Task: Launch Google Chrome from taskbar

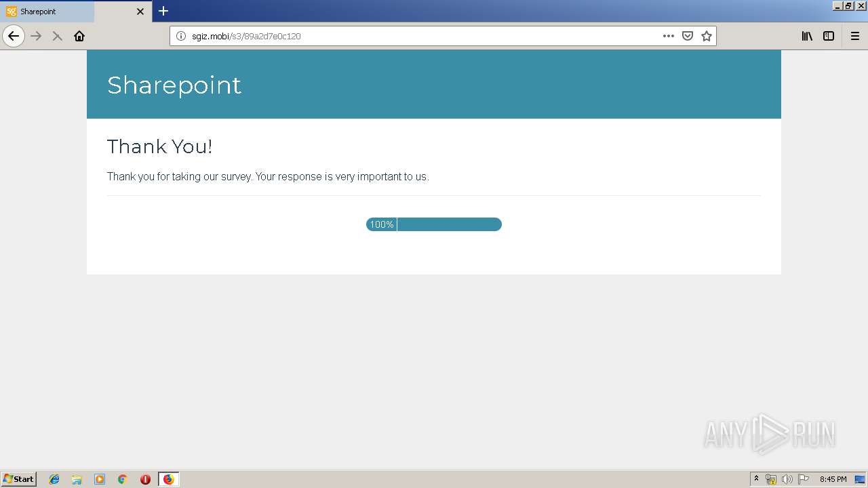Action: [123, 479]
